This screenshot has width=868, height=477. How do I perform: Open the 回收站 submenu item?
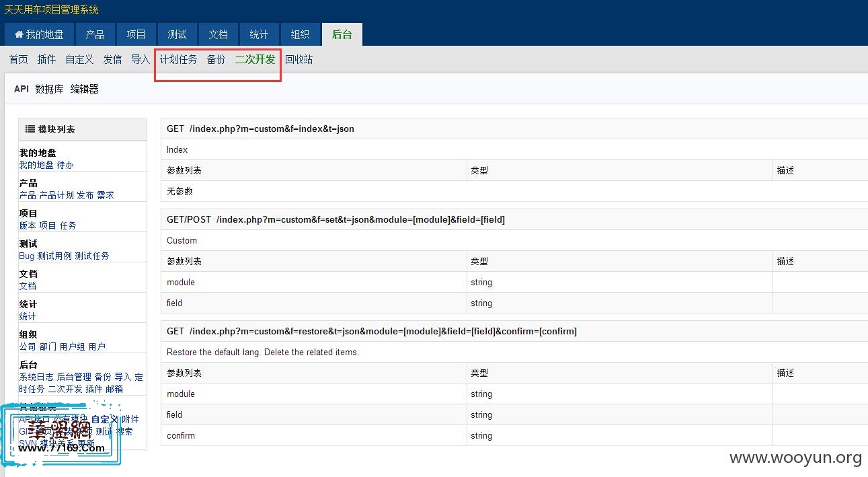click(x=299, y=60)
